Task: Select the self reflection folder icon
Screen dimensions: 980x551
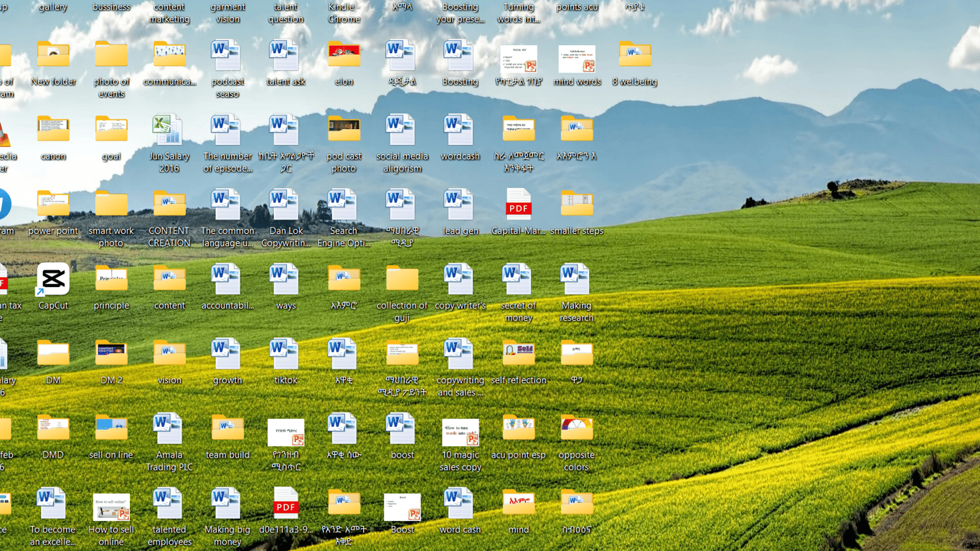Action: (519, 354)
